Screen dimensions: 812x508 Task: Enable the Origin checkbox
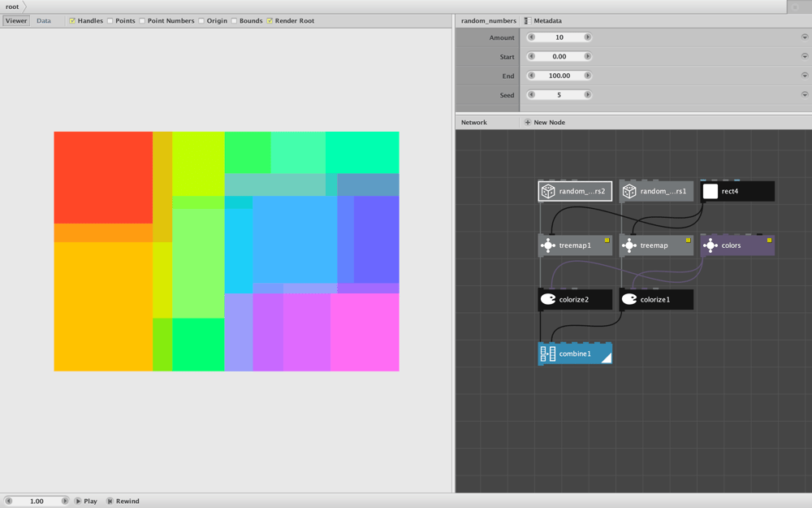click(x=201, y=21)
